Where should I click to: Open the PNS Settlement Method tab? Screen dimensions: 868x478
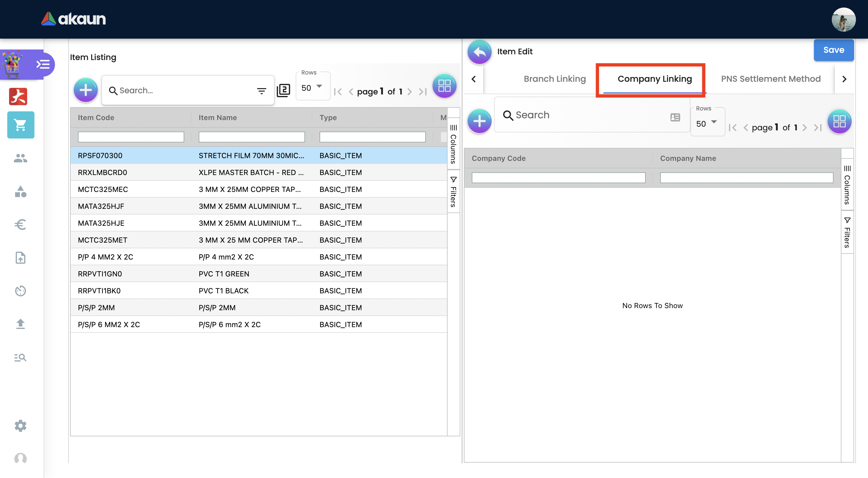tap(771, 79)
